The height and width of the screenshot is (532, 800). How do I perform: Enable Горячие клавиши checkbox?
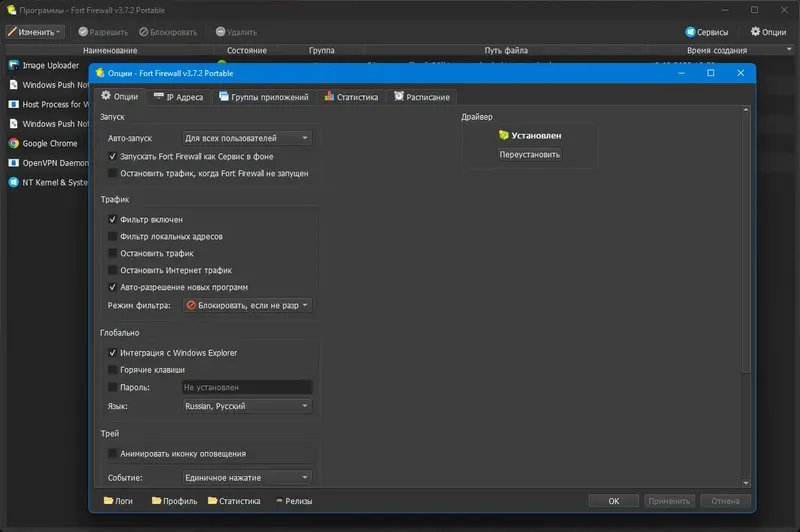tap(112, 370)
